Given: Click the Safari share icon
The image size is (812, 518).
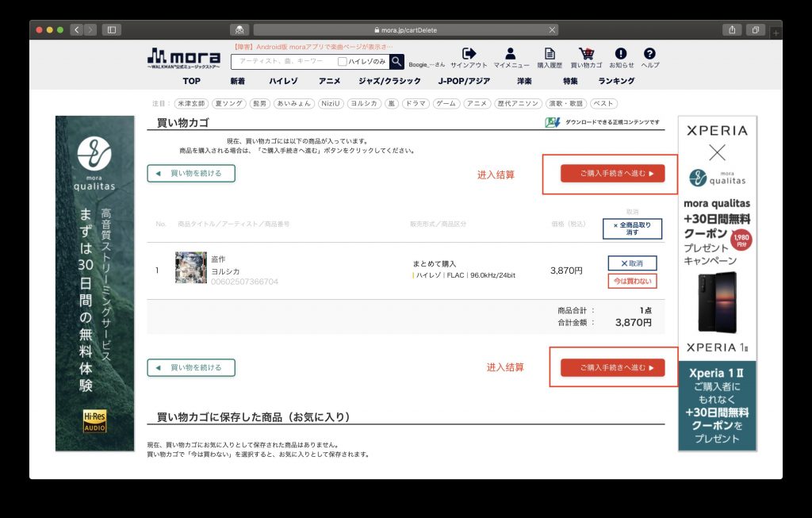Looking at the screenshot, I should coord(732,30).
